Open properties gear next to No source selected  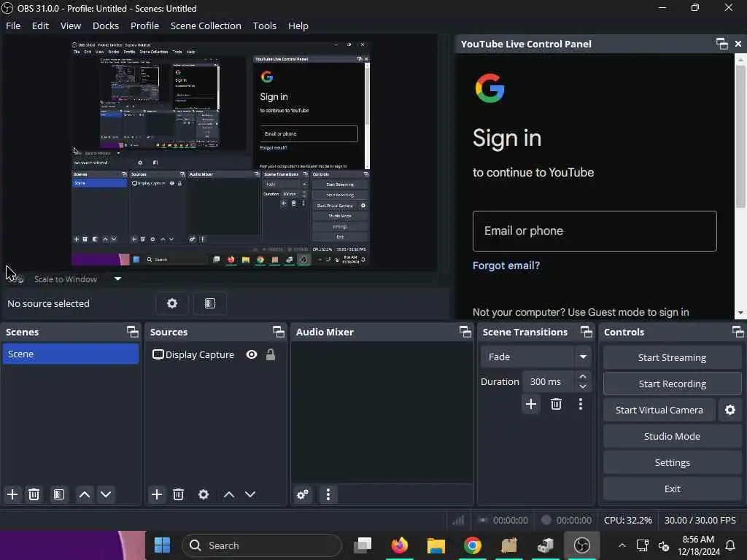172,303
